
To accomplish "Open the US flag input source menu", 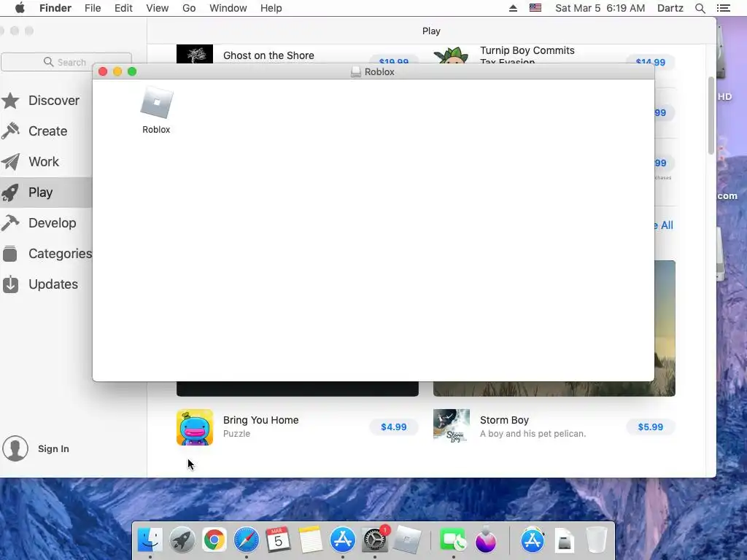I will (535, 8).
